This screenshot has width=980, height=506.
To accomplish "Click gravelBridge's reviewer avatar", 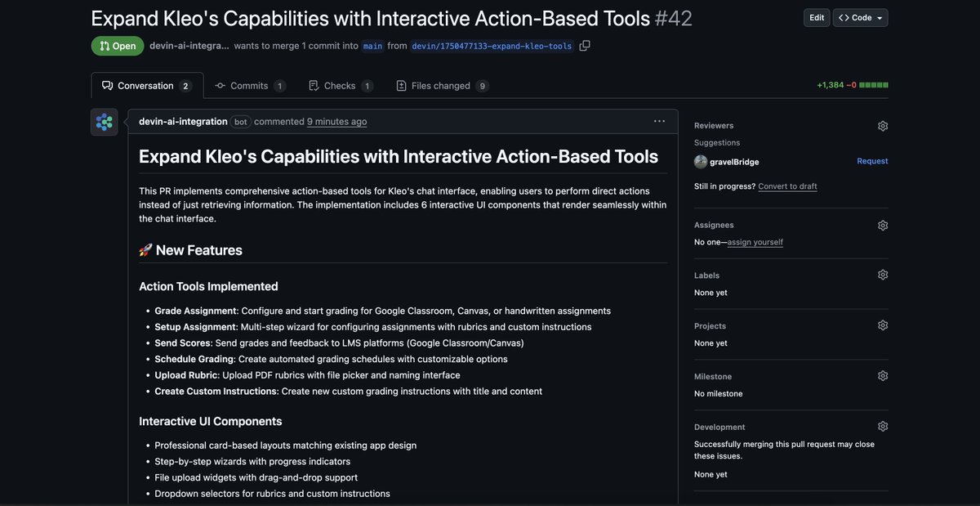I will click(x=701, y=162).
